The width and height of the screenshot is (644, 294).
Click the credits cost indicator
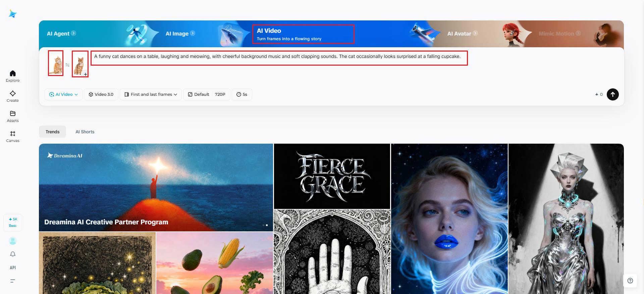[x=599, y=94]
